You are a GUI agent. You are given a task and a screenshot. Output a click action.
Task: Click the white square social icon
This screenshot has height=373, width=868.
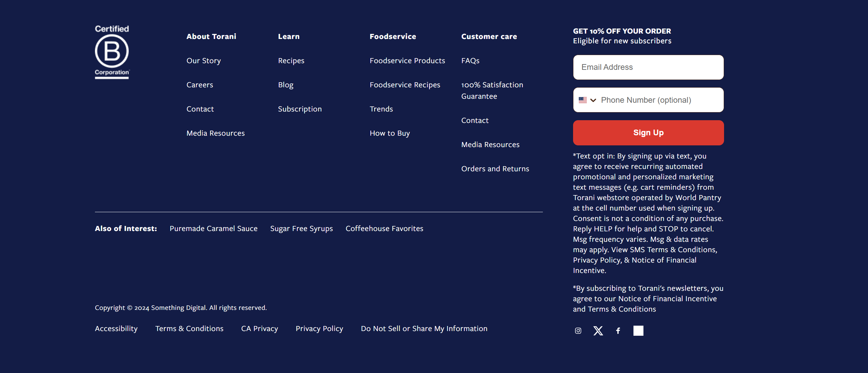tap(638, 330)
